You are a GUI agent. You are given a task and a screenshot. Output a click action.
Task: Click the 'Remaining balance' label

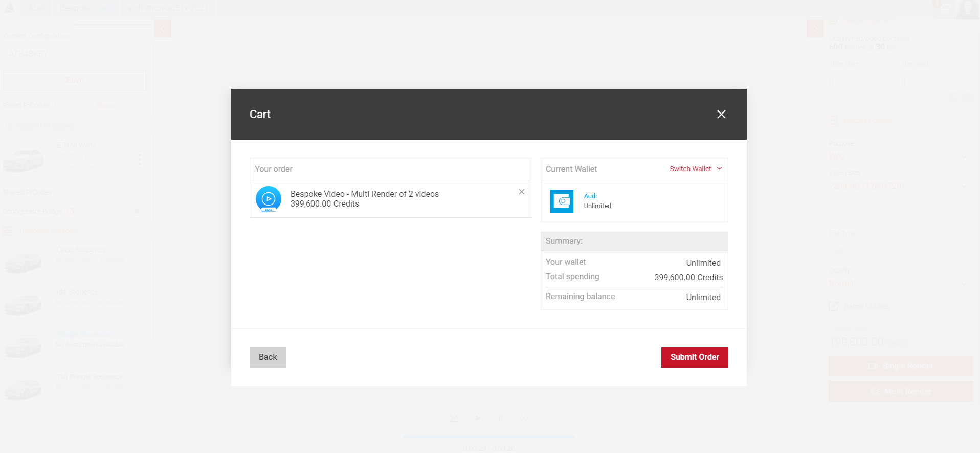click(x=581, y=296)
